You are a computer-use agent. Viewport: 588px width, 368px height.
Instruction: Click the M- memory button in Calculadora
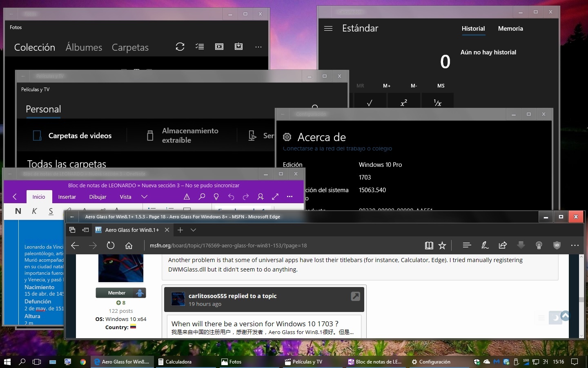tap(414, 86)
